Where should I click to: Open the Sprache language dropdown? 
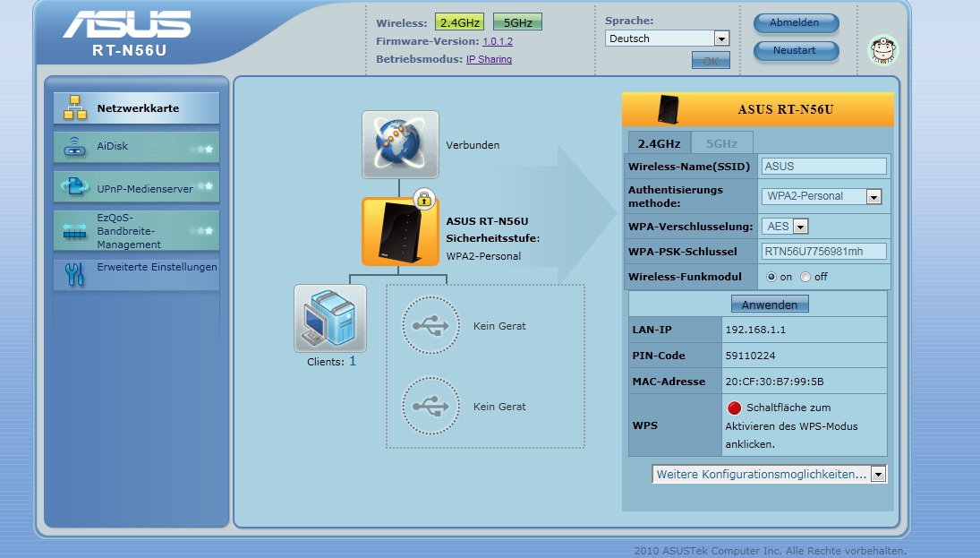coord(667,39)
